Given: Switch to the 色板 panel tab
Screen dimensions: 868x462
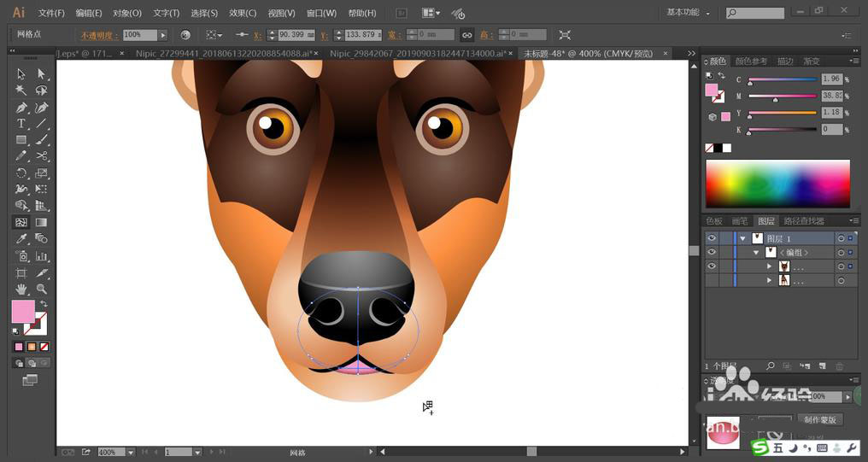Looking at the screenshot, I should (x=714, y=221).
